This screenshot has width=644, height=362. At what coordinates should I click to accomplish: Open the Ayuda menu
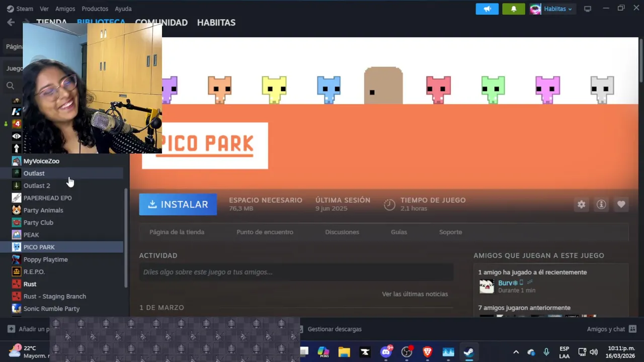123,9
